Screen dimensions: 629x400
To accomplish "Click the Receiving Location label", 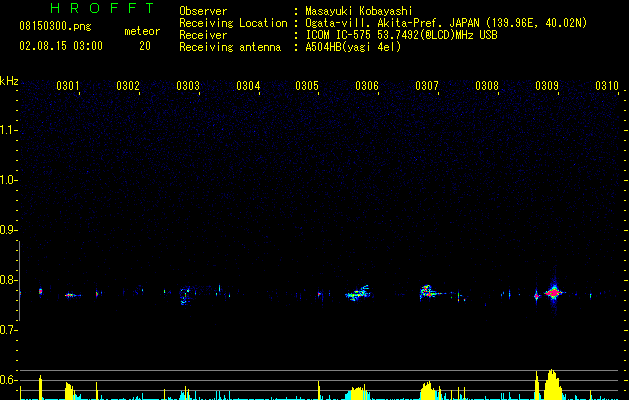I will point(233,23).
